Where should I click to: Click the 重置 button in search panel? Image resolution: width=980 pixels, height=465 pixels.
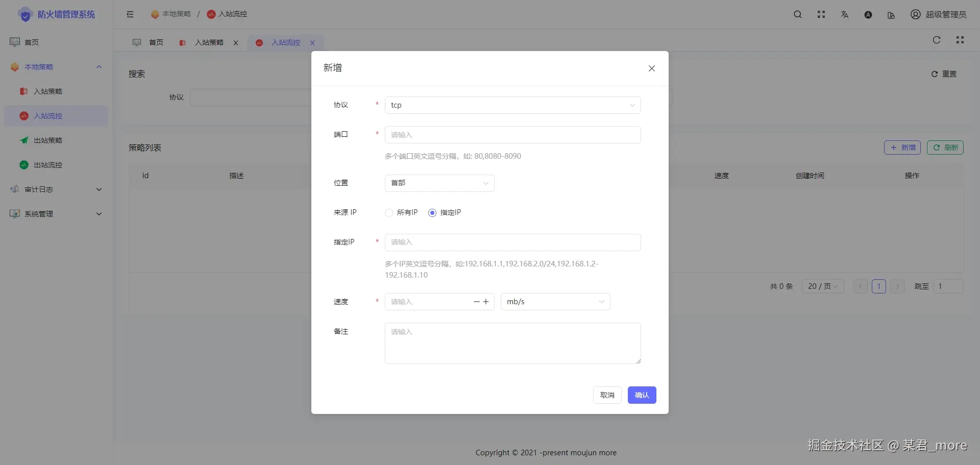point(944,74)
